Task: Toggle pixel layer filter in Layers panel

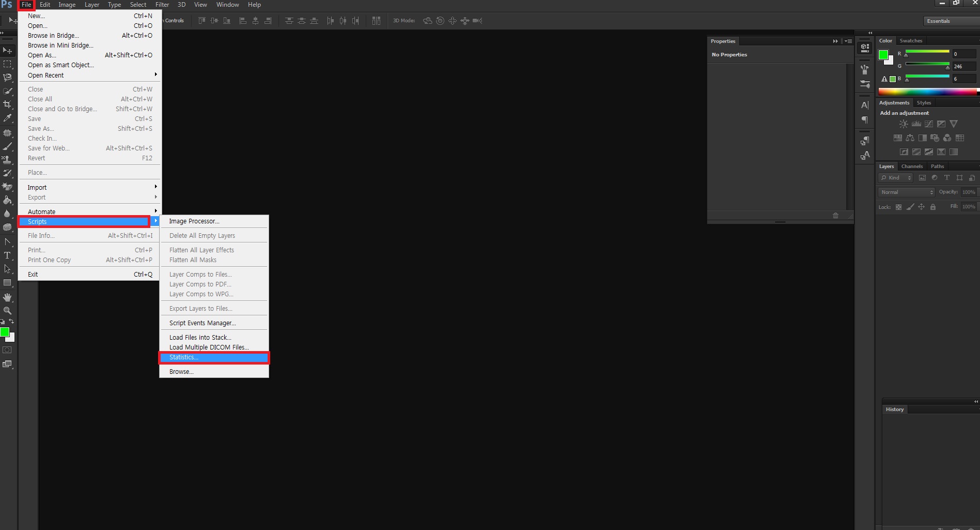Action: (x=922, y=178)
